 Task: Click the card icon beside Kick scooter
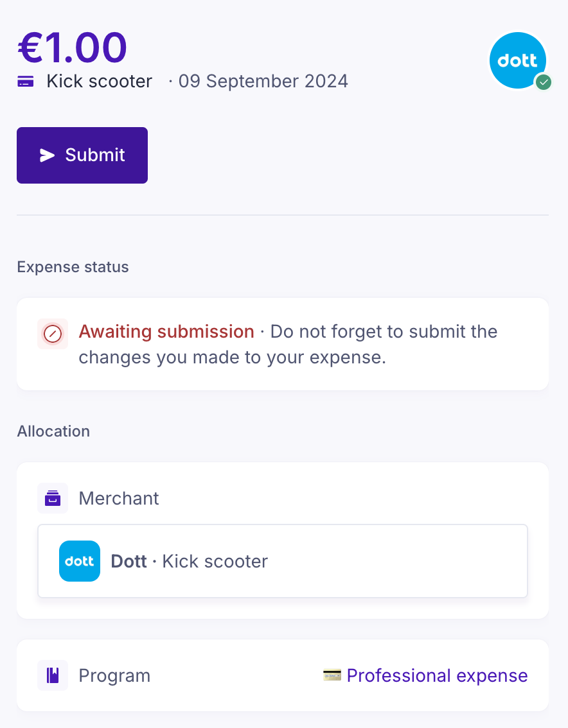pos(26,82)
